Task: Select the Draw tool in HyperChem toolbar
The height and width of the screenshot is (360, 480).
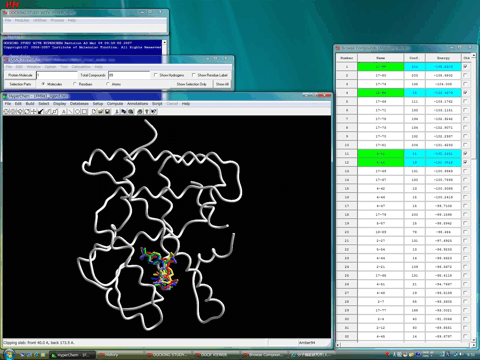Action: [6, 112]
